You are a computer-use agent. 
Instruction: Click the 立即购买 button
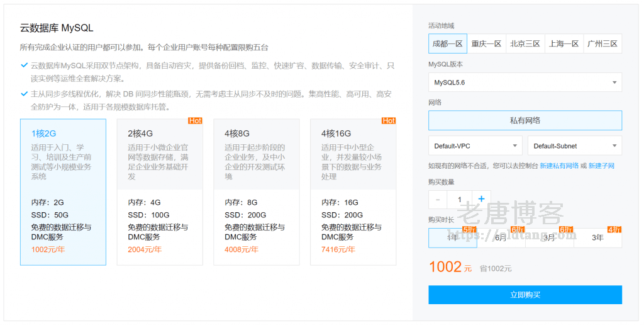(x=525, y=295)
